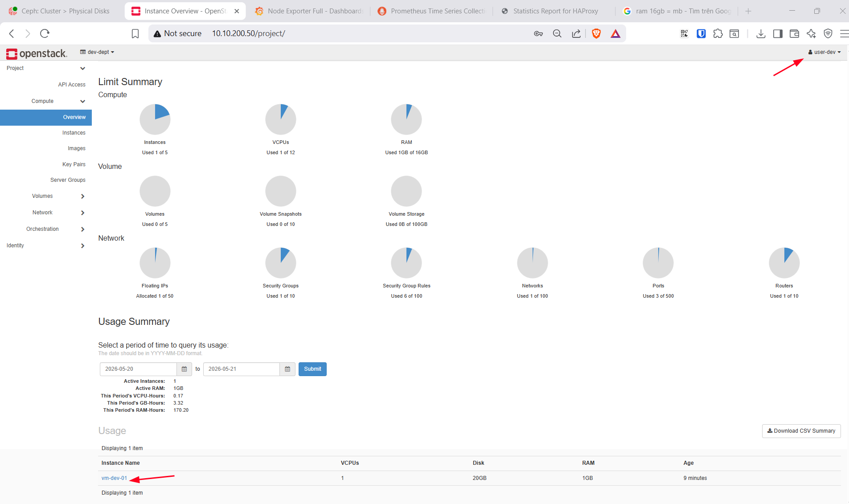Open the end date calendar picker
This screenshot has height=504, width=849.
[x=287, y=369]
